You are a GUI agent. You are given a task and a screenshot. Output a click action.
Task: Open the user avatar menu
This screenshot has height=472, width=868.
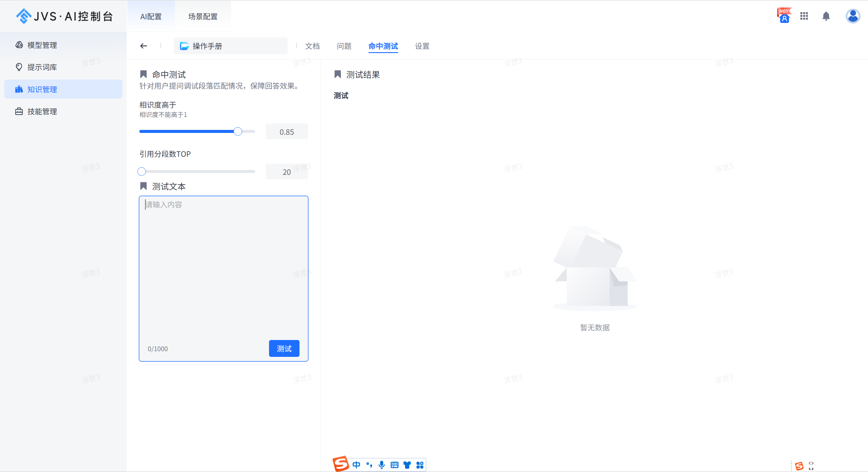(853, 16)
